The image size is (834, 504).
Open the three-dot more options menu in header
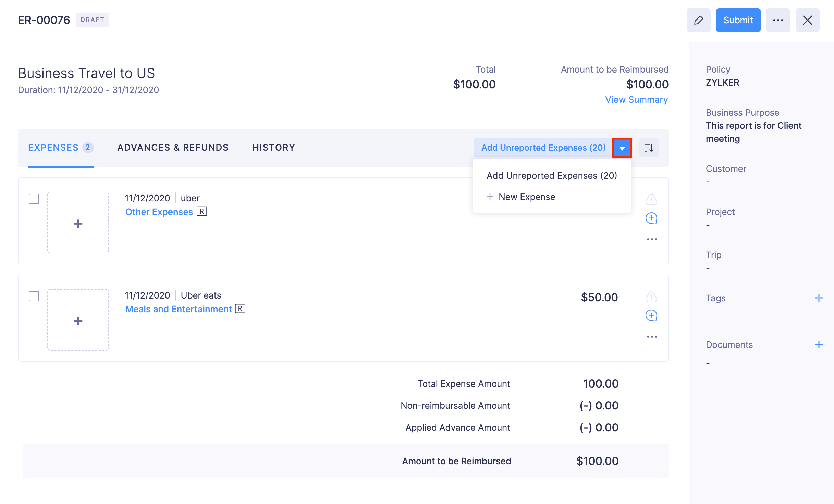click(x=778, y=20)
